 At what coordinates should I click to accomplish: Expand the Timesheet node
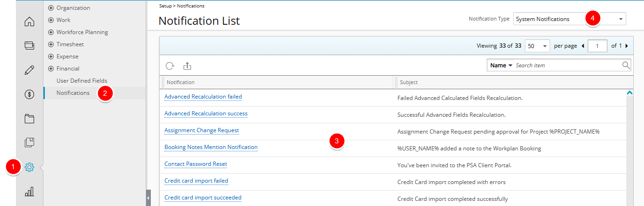point(51,44)
